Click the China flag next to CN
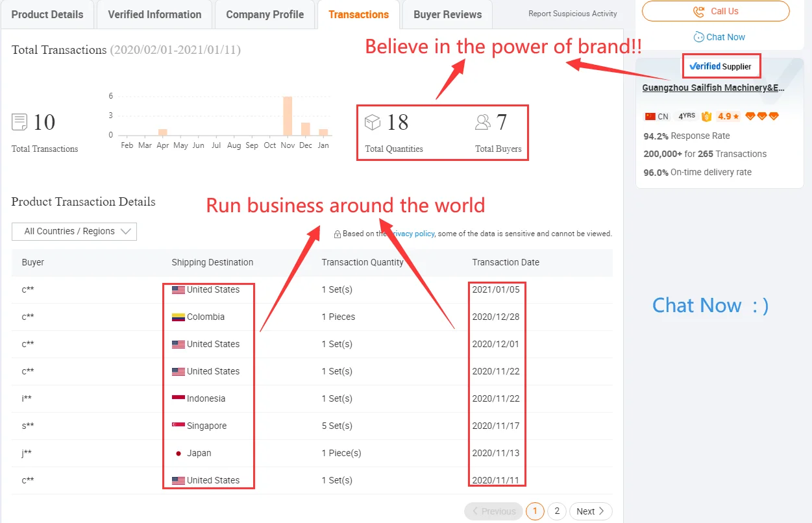The image size is (812, 523). coord(650,117)
